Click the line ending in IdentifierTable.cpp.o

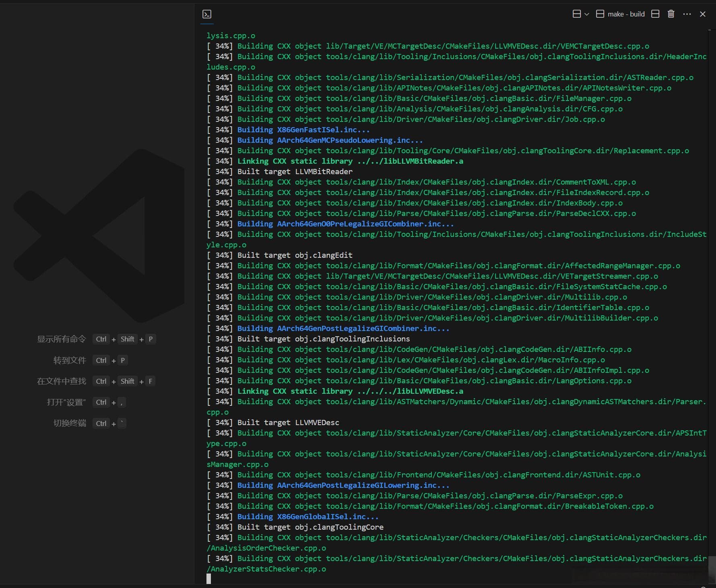coord(428,308)
